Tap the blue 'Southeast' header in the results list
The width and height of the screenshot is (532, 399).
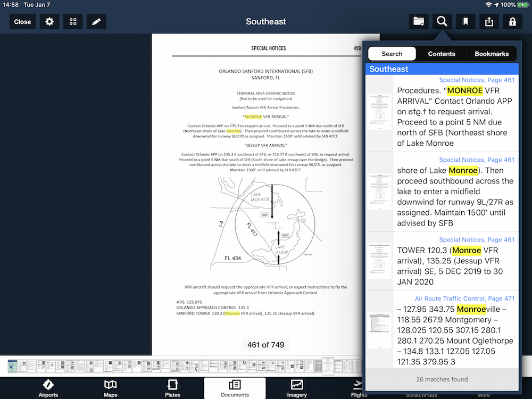442,69
